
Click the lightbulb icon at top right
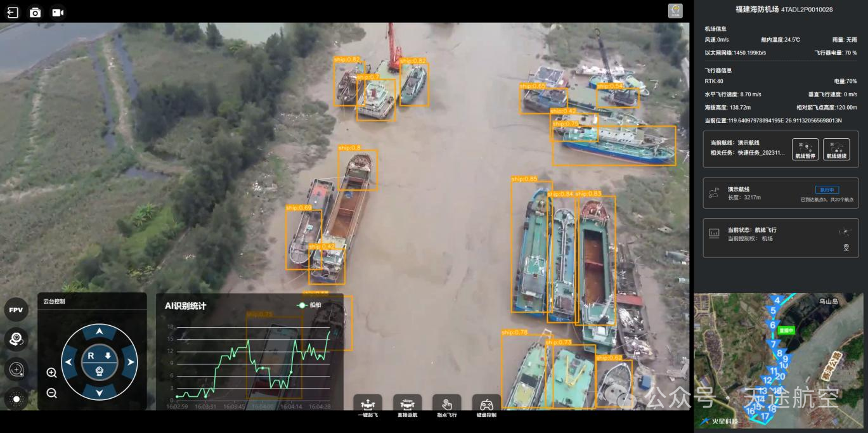[675, 11]
